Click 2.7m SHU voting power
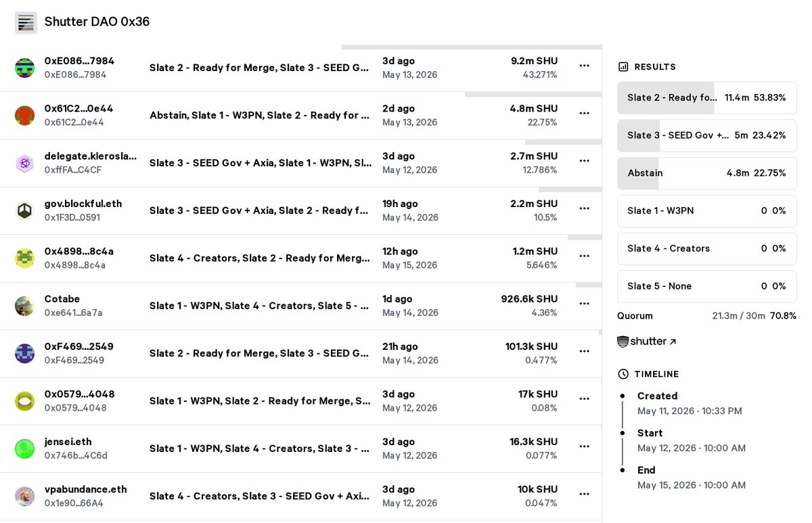The image size is (812, 523). [x=534, y=156]
